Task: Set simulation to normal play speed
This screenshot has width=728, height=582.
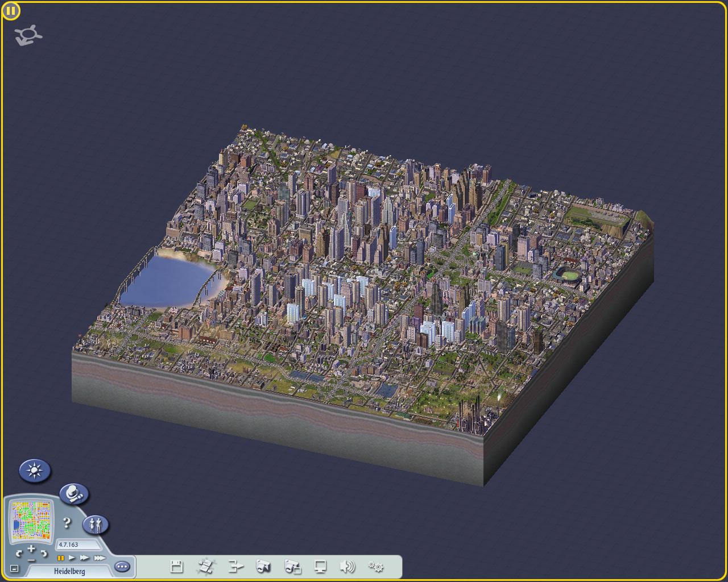Action: (x=72, y=558)
